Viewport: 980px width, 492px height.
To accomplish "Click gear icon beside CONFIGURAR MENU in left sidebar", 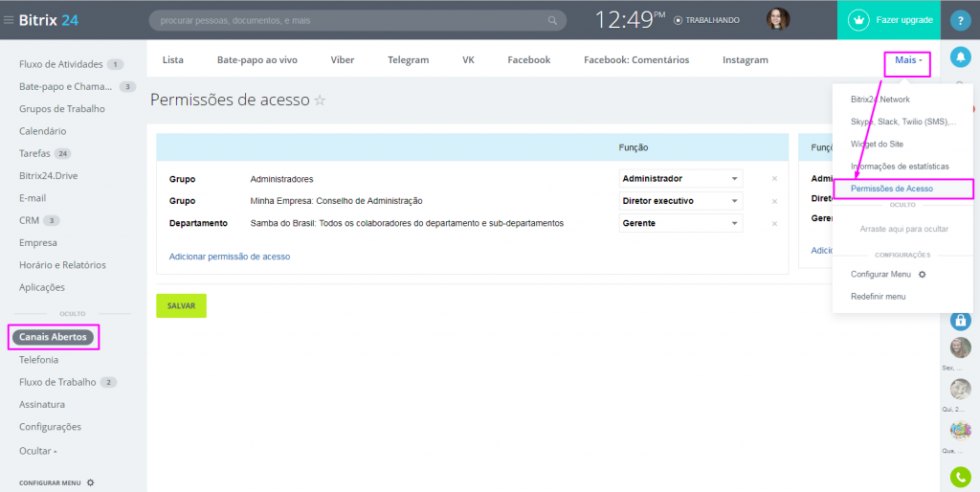I will [91, 482].
